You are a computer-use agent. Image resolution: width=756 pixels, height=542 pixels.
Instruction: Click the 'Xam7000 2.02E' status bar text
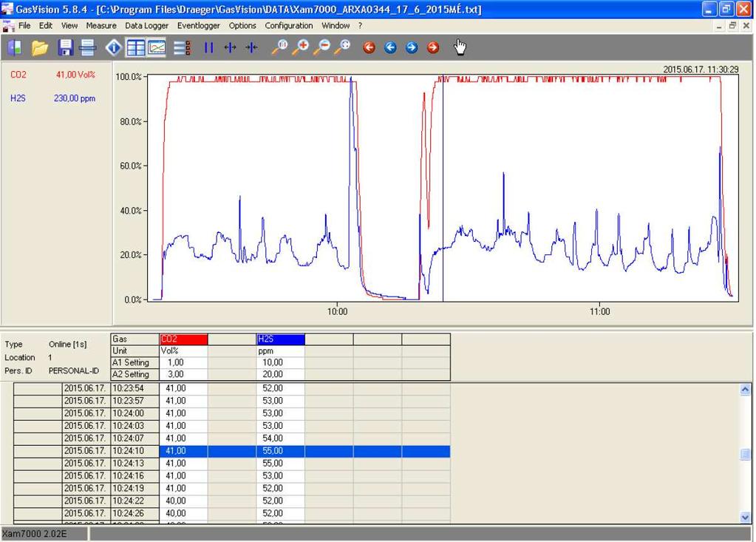35,534
